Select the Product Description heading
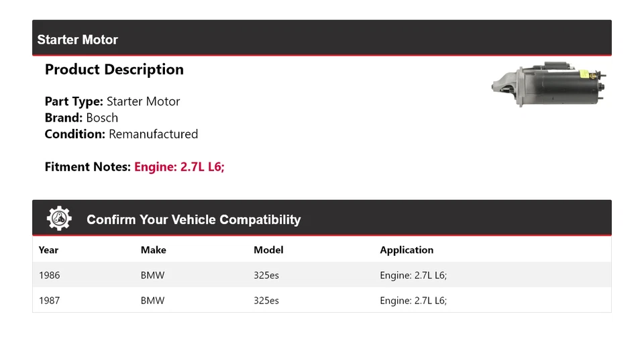 [x=114, y=69]
